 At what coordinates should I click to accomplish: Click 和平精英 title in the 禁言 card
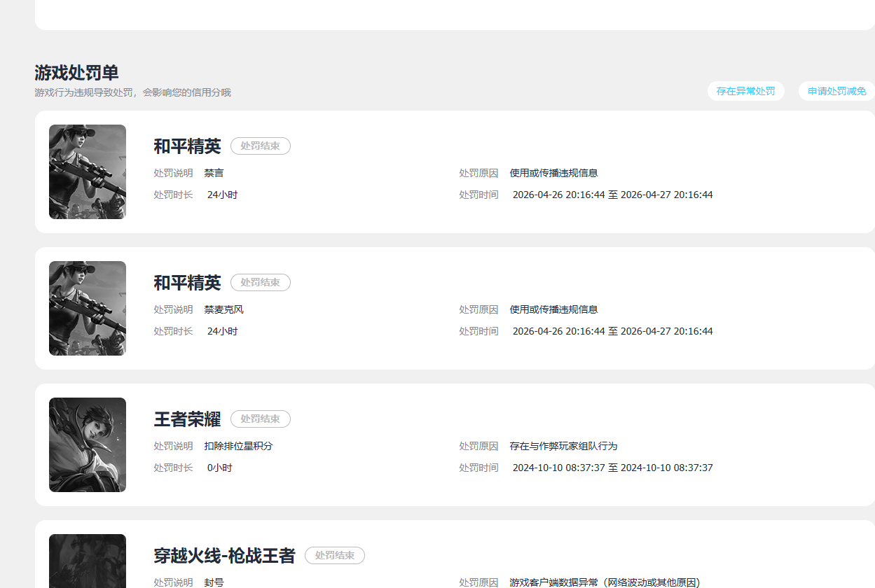[x=187, y=146]
